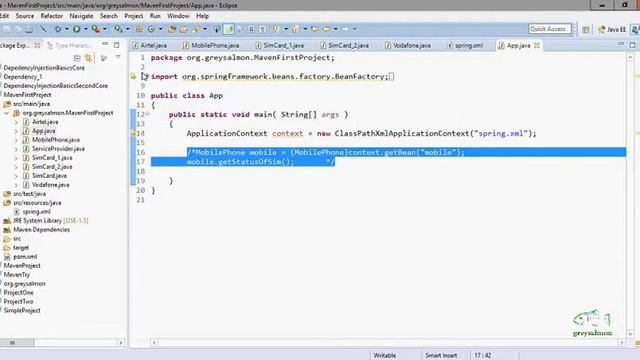Open the Navigate menu
This screenshot has height=360, width=640.
(81, 16)
